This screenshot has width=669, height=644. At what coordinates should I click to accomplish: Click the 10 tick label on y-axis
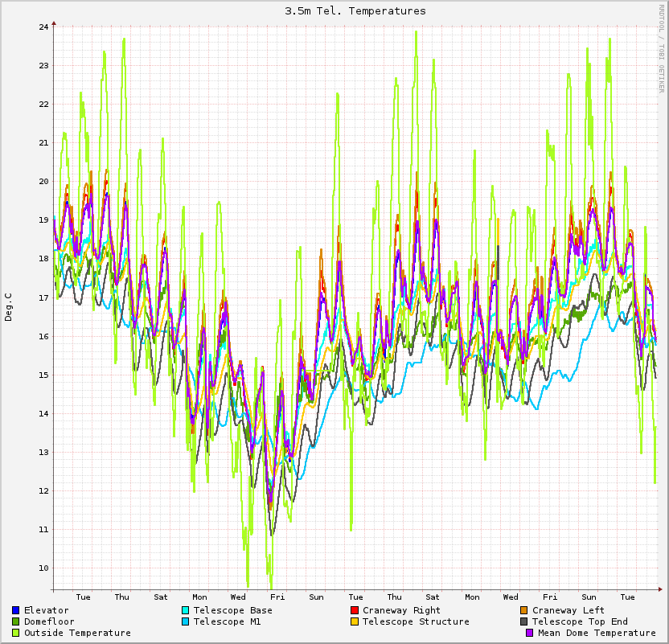tap(43, 568)
